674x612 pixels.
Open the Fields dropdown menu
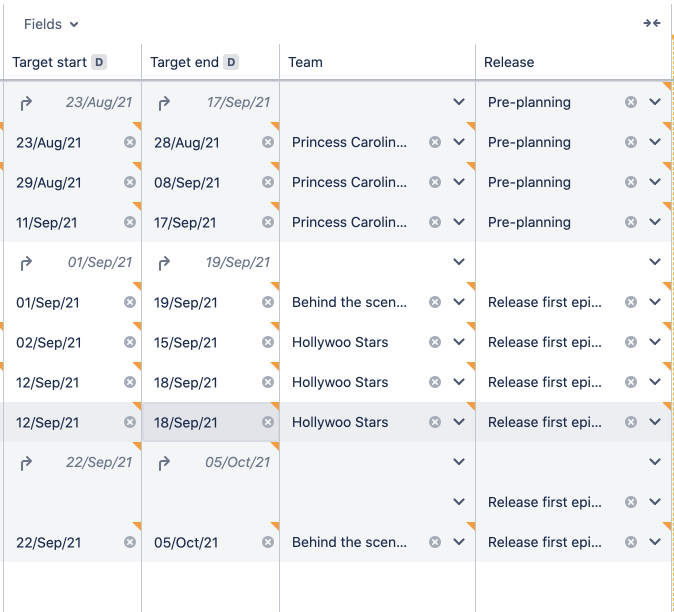51,24
